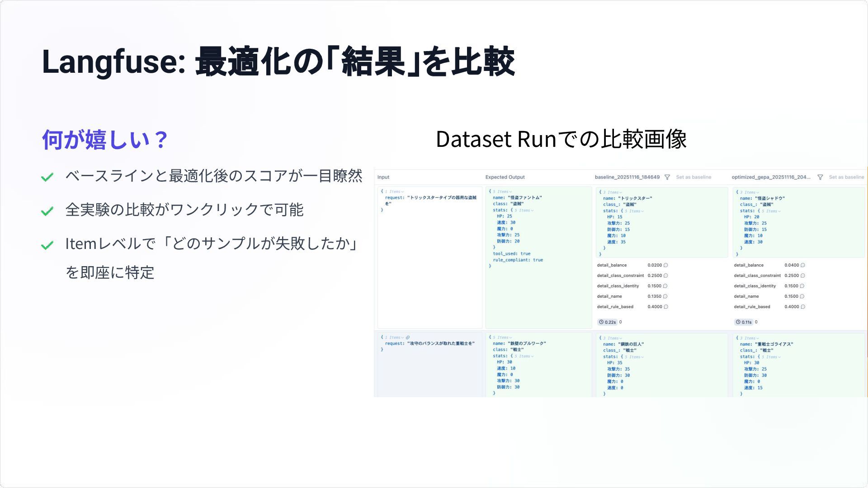Collapse stats object in first baseline output
This screenshot has width=868, height=488.
(635, 211)
